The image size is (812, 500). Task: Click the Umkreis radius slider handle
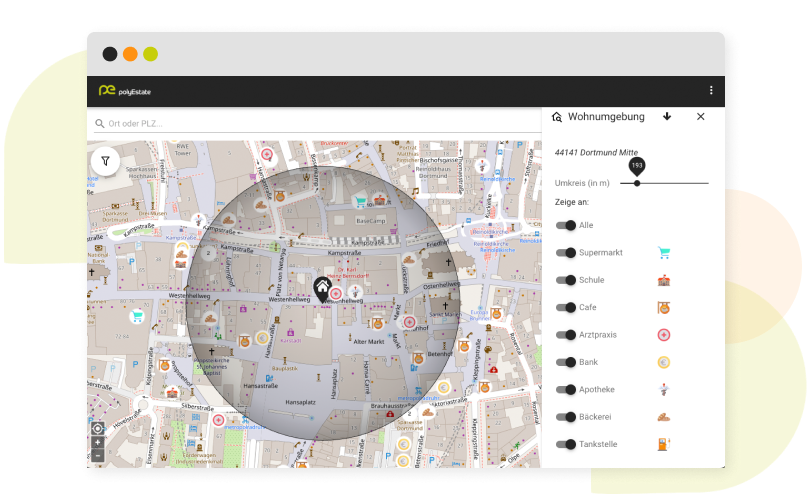(x=637, y=183)
